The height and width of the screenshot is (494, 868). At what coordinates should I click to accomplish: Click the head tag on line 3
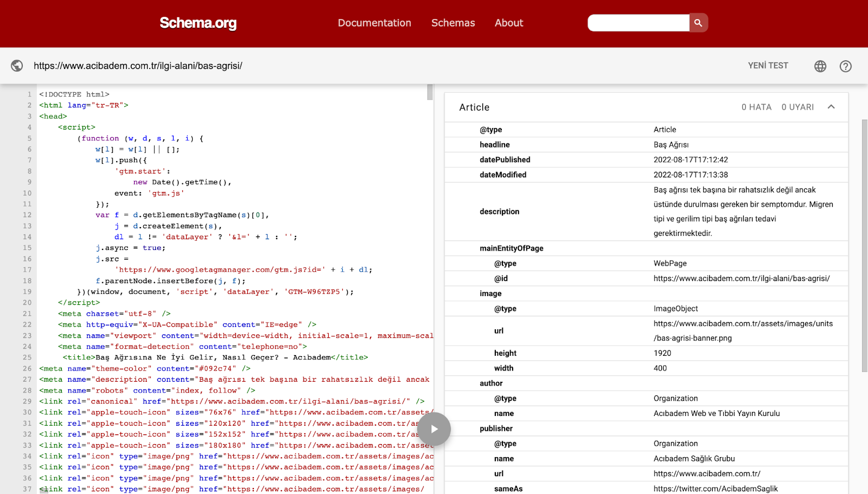point(53,116)
